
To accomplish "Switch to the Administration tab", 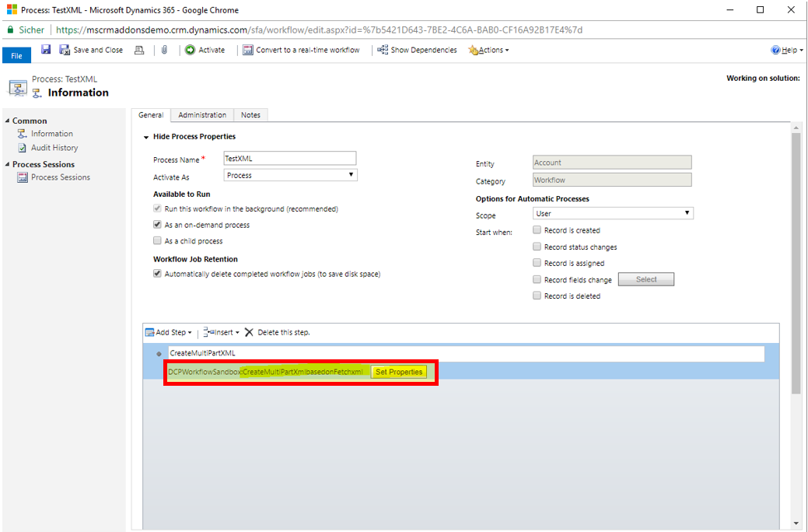I will (x=202, y=115).
